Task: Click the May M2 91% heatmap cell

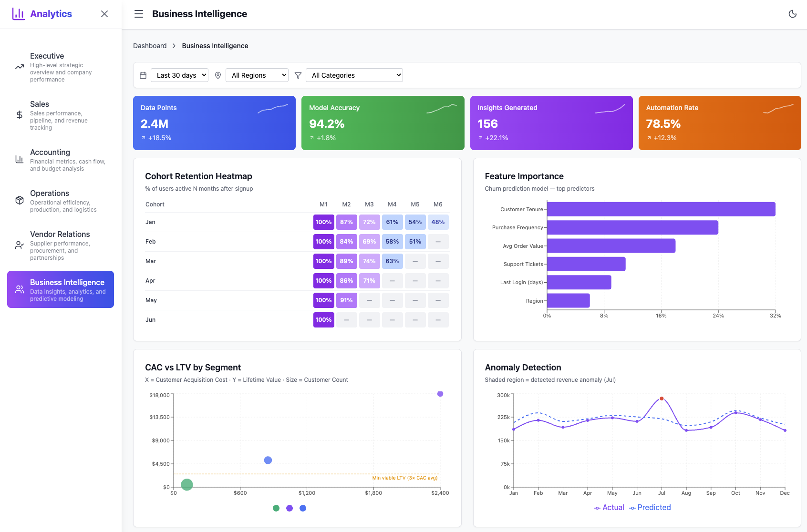Action: click(x=346, y=300)
